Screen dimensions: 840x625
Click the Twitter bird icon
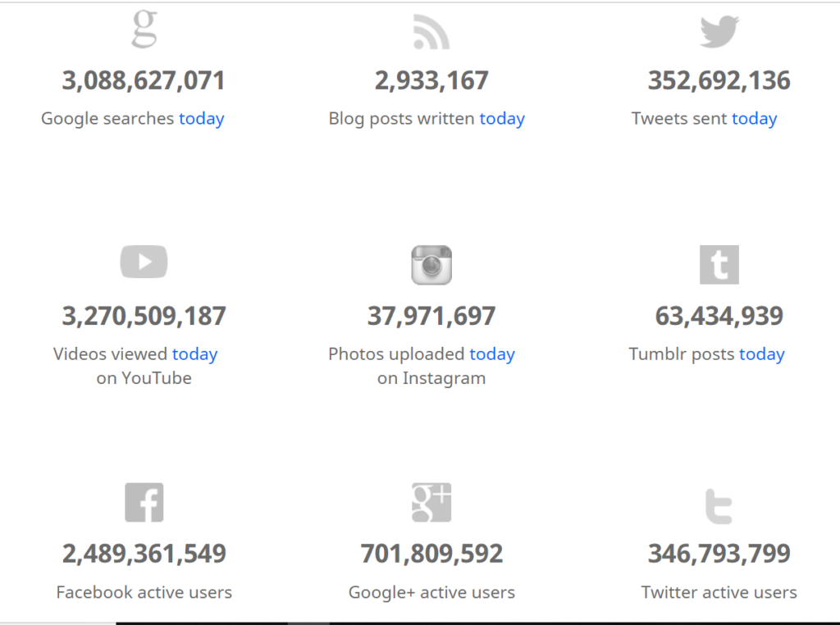(x=719, y=32)
